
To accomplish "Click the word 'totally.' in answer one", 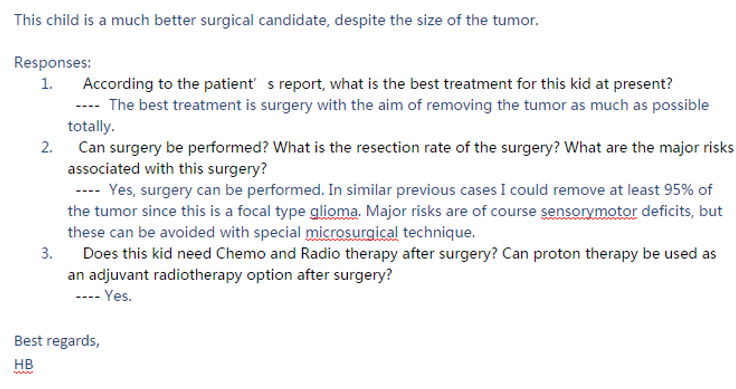I will (91, 126).
